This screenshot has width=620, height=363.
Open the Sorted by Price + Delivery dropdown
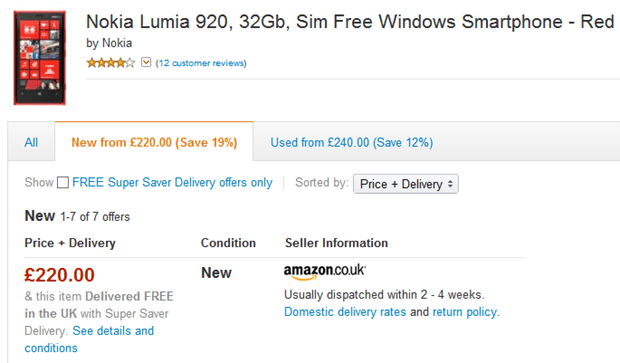[x=406, y=184]
